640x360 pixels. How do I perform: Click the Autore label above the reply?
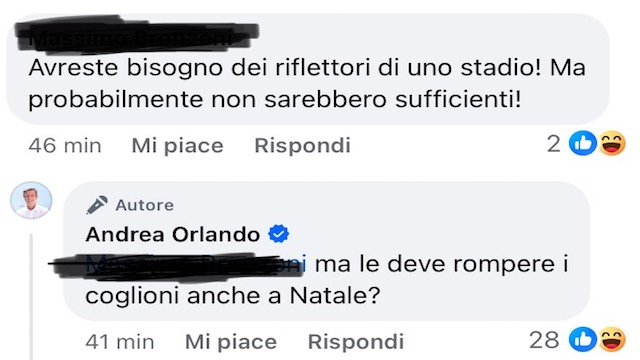click(144, 205)
